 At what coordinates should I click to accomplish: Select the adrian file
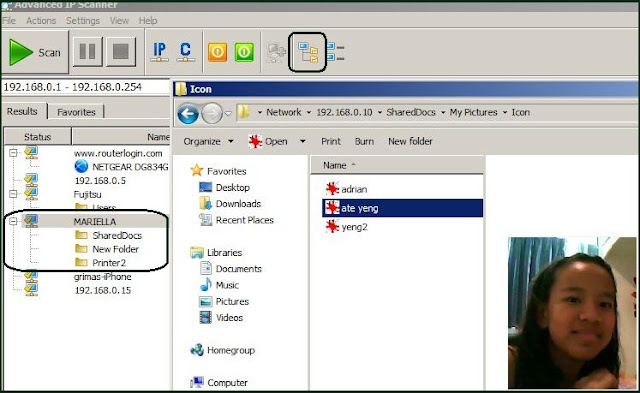click(x=347, y=189)
